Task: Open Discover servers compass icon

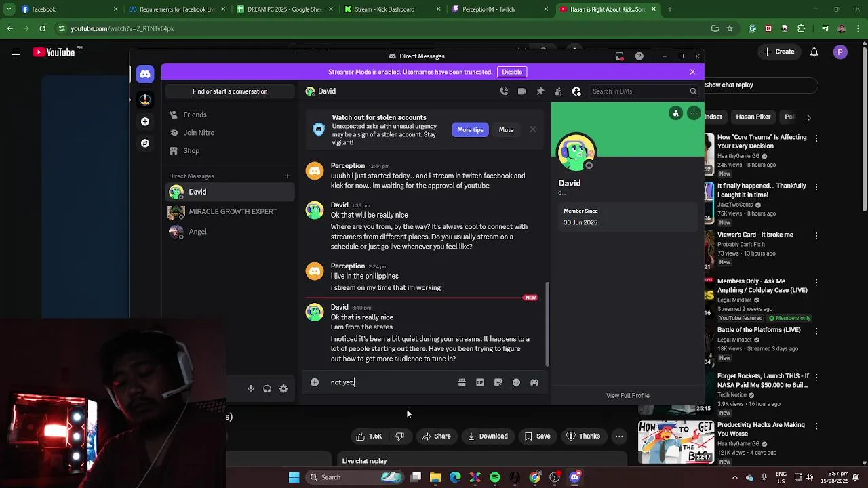Action: point(145,143)
